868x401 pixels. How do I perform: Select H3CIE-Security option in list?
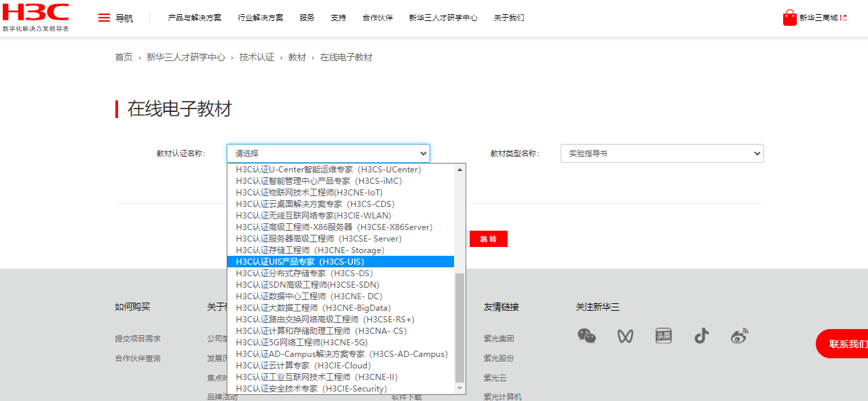341,389
